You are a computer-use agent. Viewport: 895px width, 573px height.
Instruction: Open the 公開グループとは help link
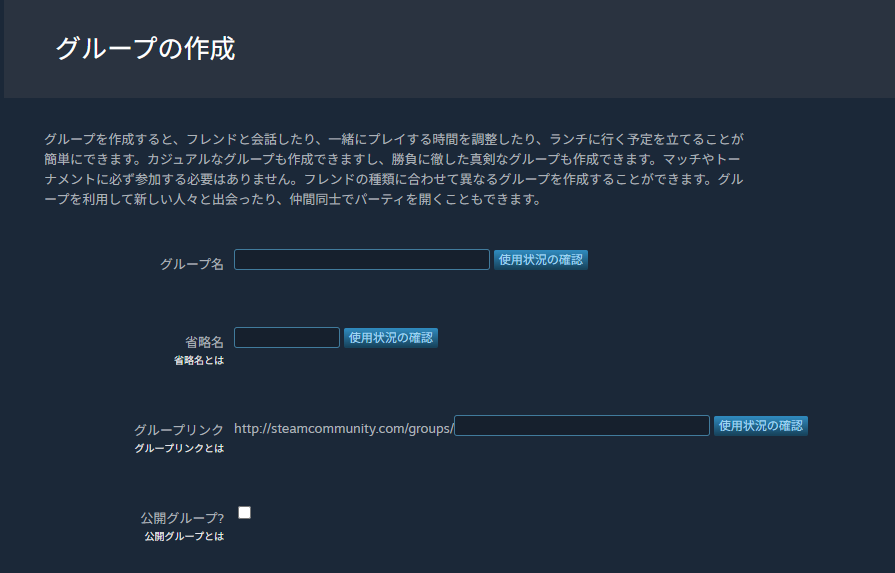coord(184,536)
